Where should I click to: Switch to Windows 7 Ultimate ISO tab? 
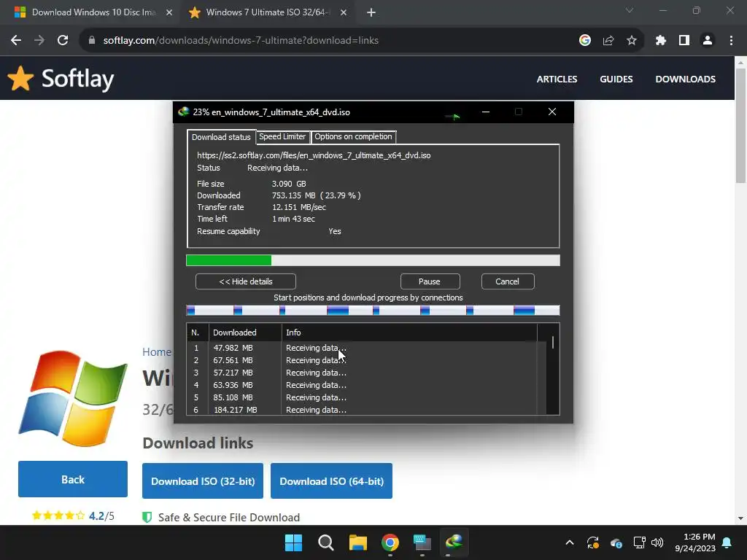pyautogui.click(x=268, y=13)
